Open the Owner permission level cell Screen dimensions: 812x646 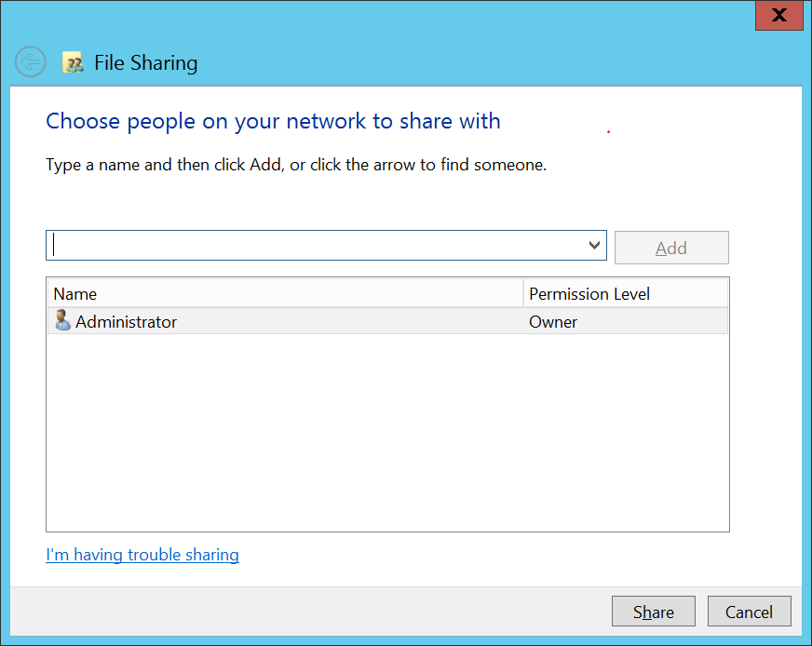coord(553,322)
